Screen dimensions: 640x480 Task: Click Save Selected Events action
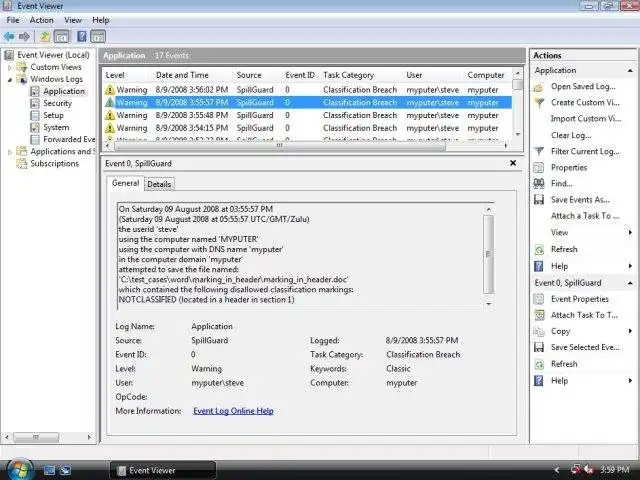pos(584,348)
